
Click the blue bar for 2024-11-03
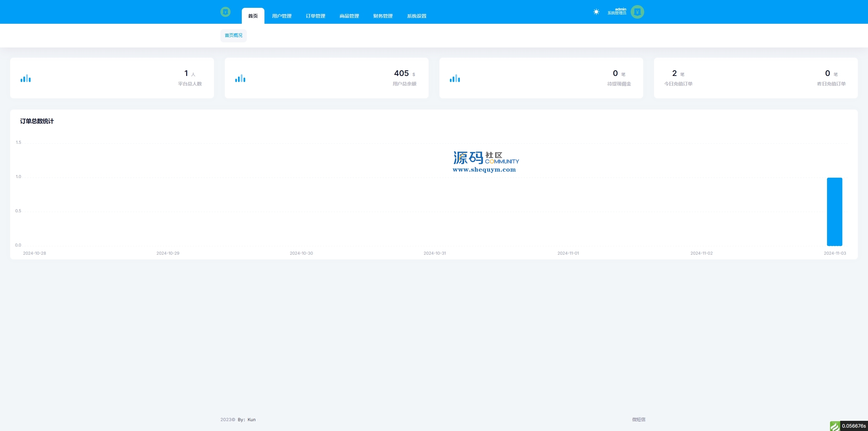click(834, 212)
